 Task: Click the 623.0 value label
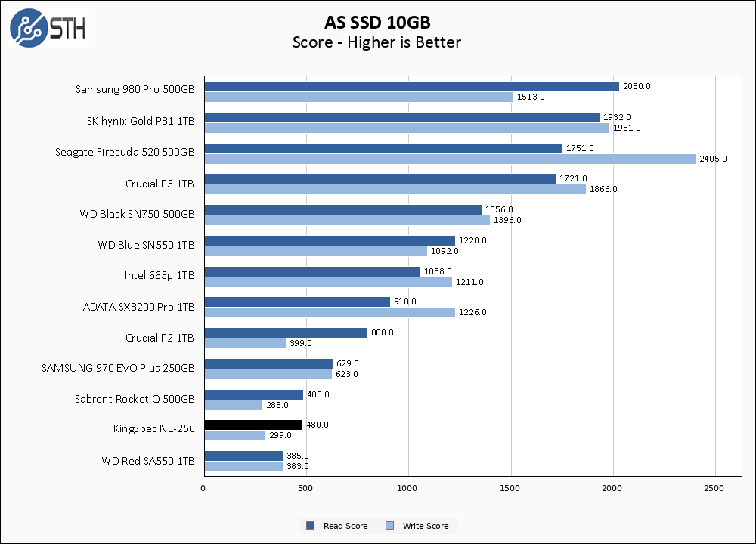click(x=347, y=374)
